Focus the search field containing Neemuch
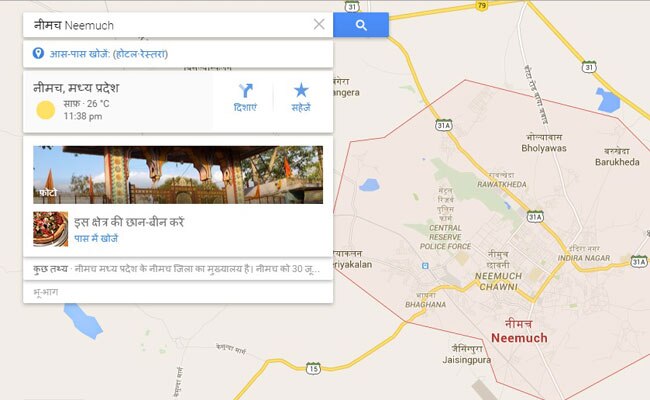Screen dimensions: 650x400 (168, 25)
